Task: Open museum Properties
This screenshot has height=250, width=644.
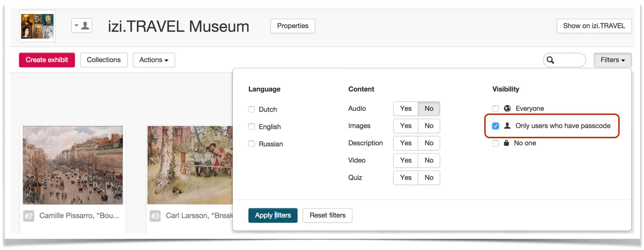Action: coord(293,26)
